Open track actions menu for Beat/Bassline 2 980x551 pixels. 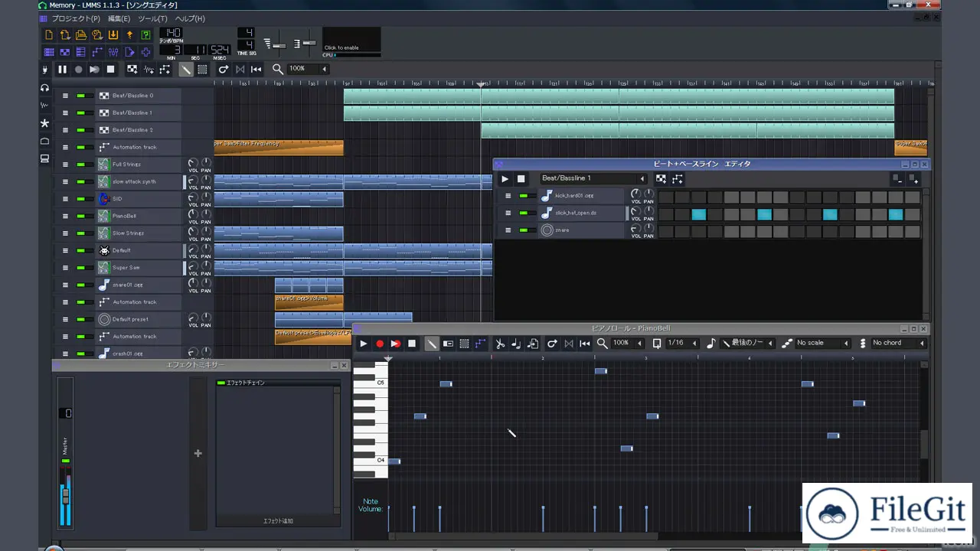point(65,130)
